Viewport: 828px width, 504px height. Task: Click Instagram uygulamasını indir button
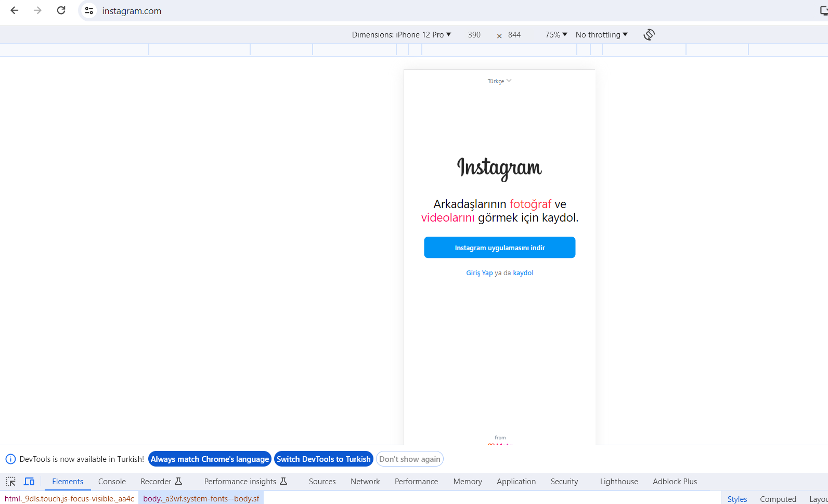click(x=500, y=248)
